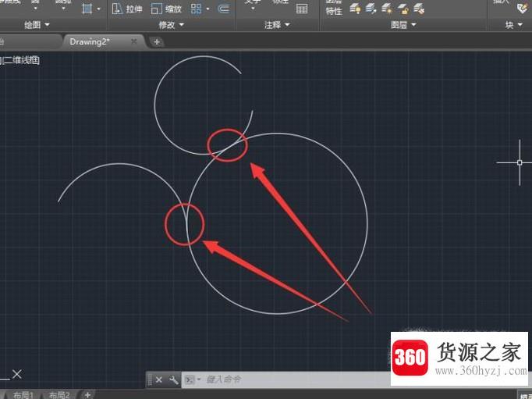This screenshot has height=399, width=532.
Task: Open the text tool dropdown arrow
Action: pos(253,8)
